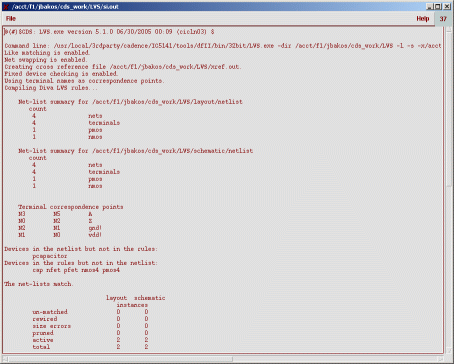The image size is (454, 364).
Task: Click 'Creating cross reference file' line
Action: [x=123, y=67]
